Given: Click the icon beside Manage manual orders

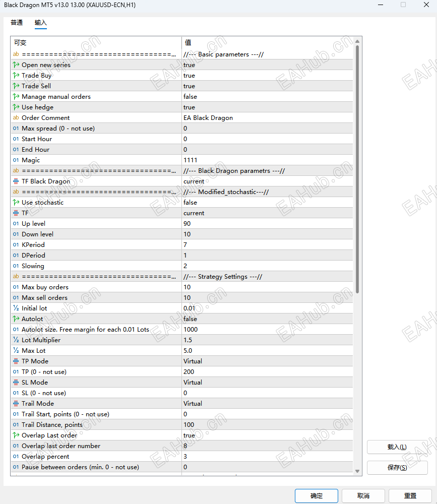Looking at the screenshot, I should click(x=16, y=97).
